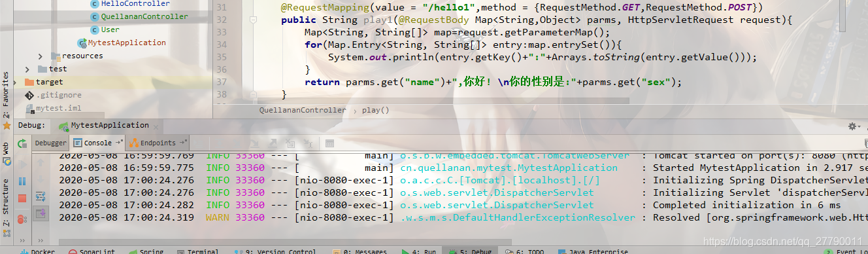Open View Breakpoints red dots icon
The width and height of the screenshot is (868, 254).
22,219
